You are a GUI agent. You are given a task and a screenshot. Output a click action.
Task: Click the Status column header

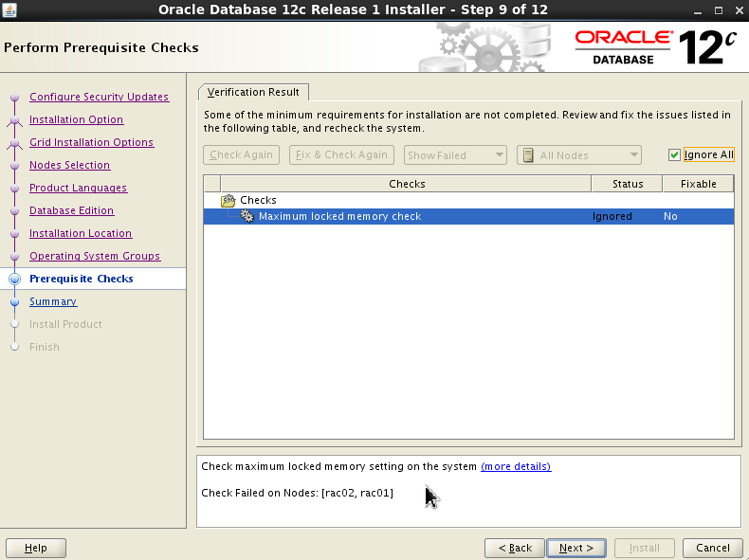(x=628, y=184)
